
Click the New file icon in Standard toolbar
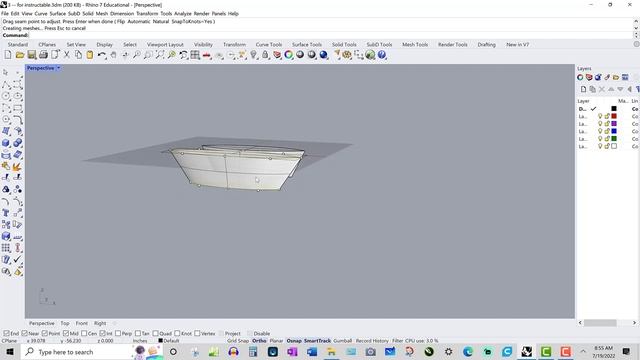tap(8, 55)
